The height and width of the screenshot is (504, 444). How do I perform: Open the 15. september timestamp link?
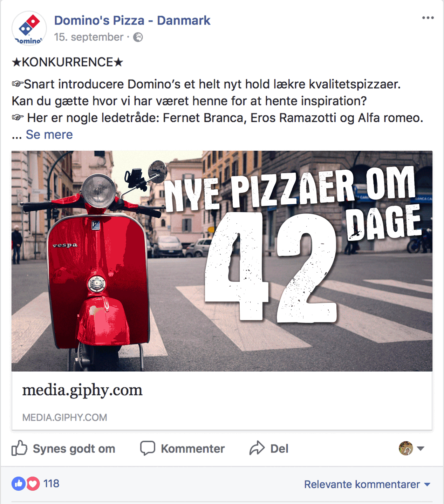pyautogui.click(x=89, y=37)
